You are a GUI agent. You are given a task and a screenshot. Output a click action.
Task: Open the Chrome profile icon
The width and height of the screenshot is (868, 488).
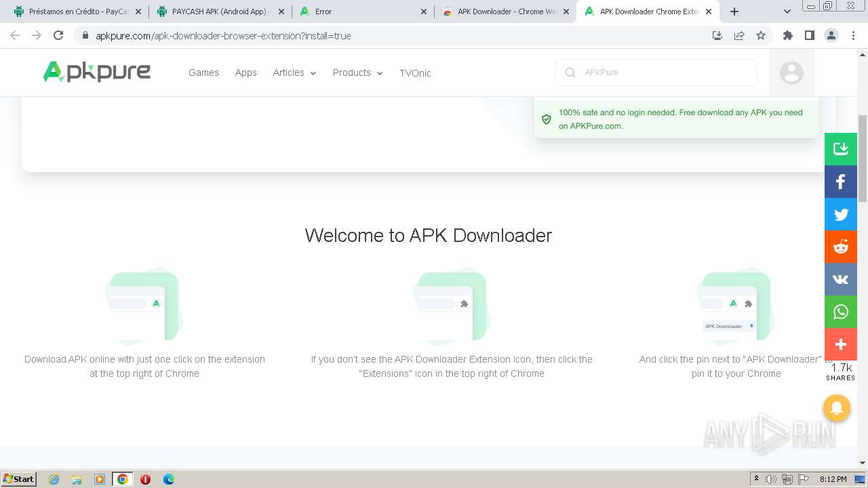point(831,35)
